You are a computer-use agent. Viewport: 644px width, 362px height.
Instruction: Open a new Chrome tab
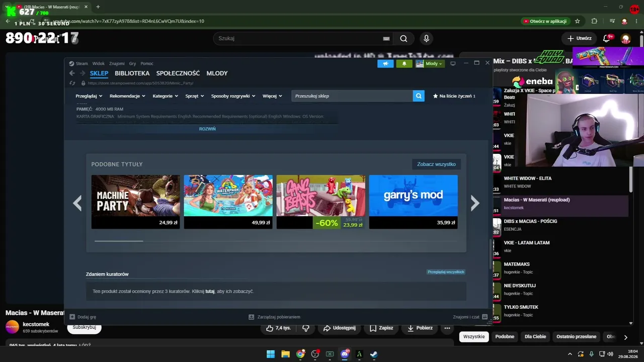[x=98, y=7]
